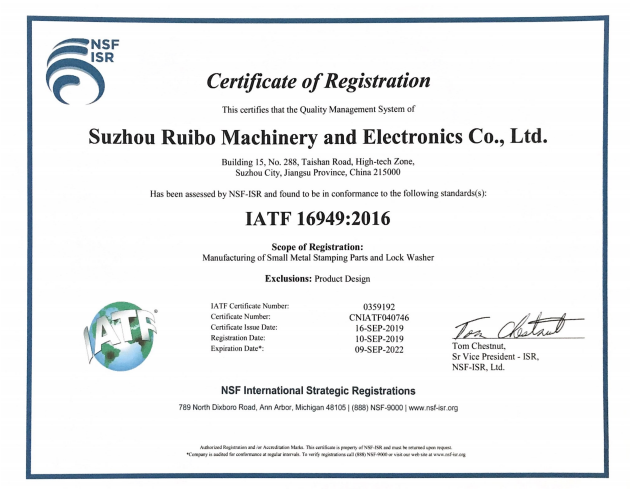
Task: Click the 789 North Dixboro Road address
Action: pyautogui.click(x=262, y=408)
